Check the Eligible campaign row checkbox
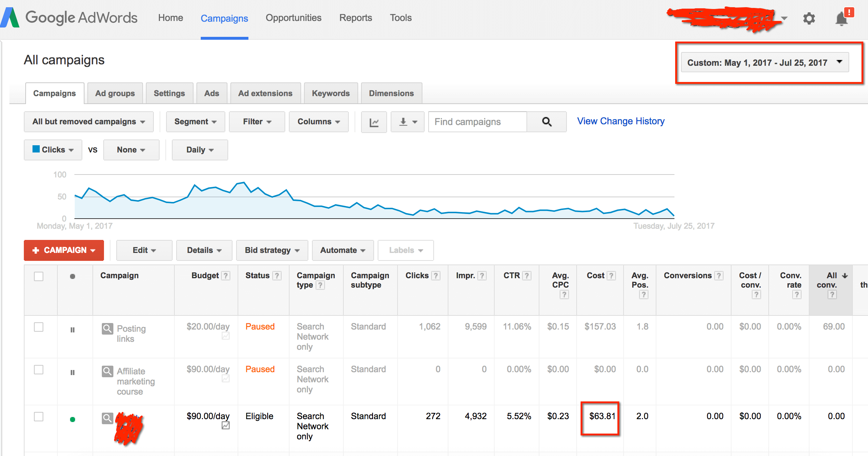This screenshot has height=456, width=868. (39, 417)
